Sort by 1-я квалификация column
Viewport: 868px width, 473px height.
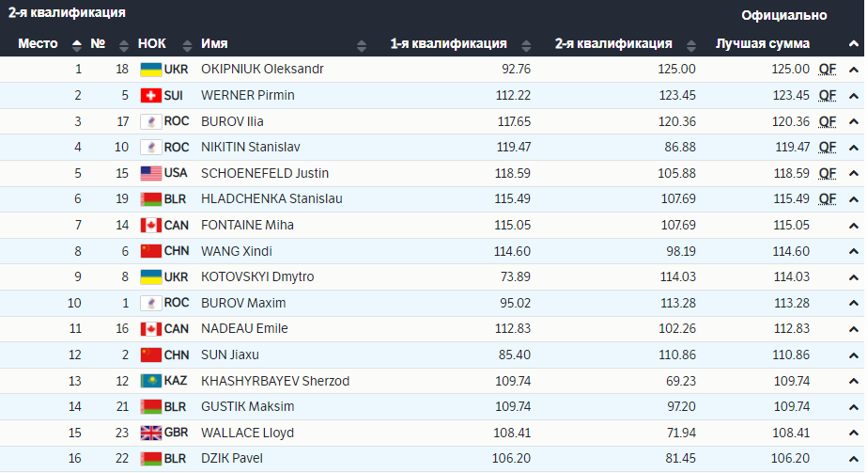coord(525,44)
